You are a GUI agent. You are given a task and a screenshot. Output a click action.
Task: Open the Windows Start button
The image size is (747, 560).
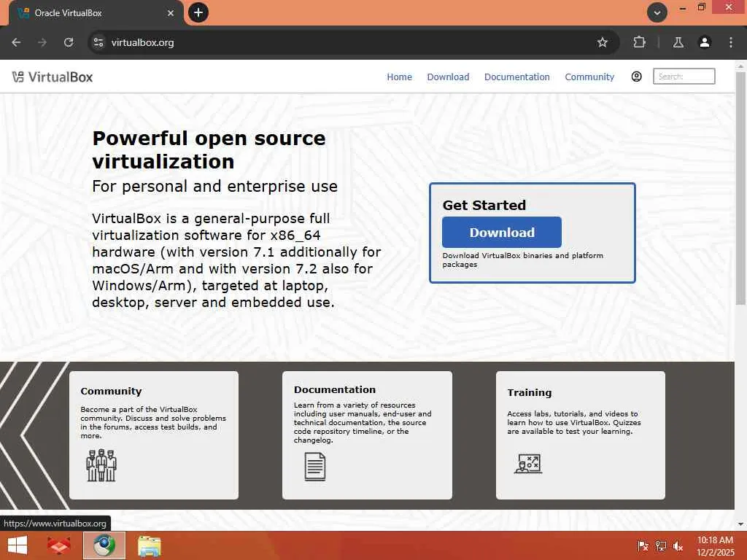click(18, 545)
